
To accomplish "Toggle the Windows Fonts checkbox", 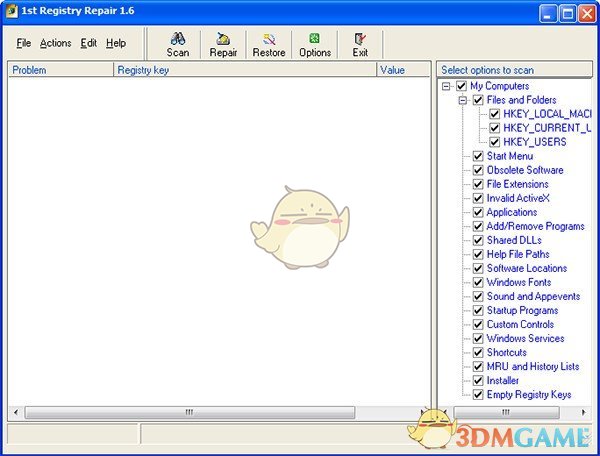I will pos(478,282).
